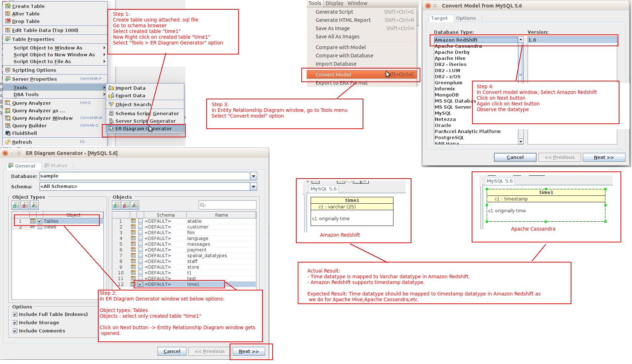The width and height of the screenshot is (632, 364).
Task: Click the Create Table icon in context menu
Action: coord(8,6)
